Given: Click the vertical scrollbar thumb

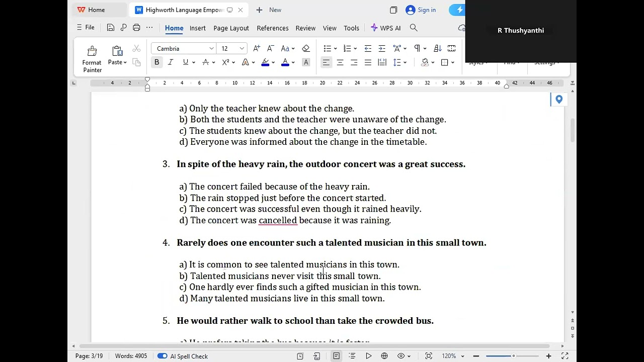Looking at the screenshot, I should (573, 130).
